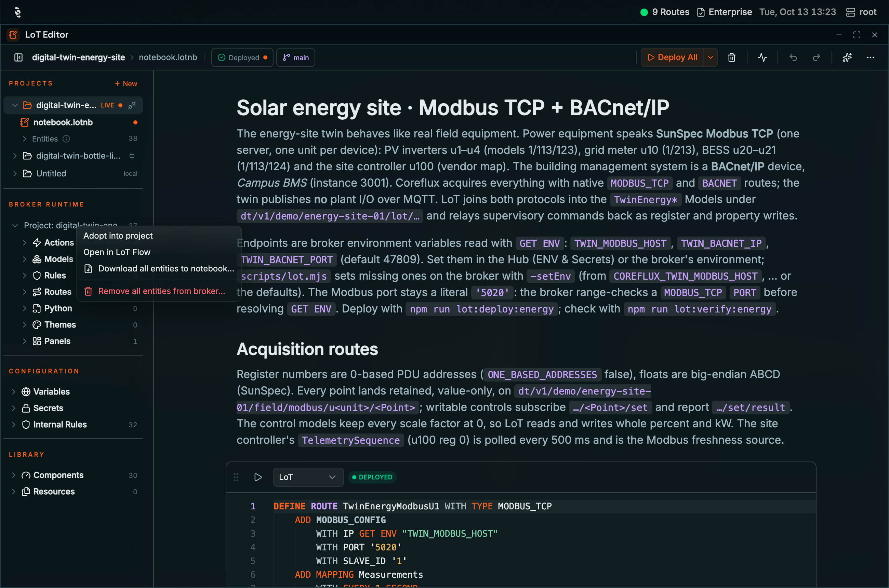Viewport: 889px width, 588px height.
Task: Click the Deployed status button
Action: pyautogui.click(x=242, y=57)
